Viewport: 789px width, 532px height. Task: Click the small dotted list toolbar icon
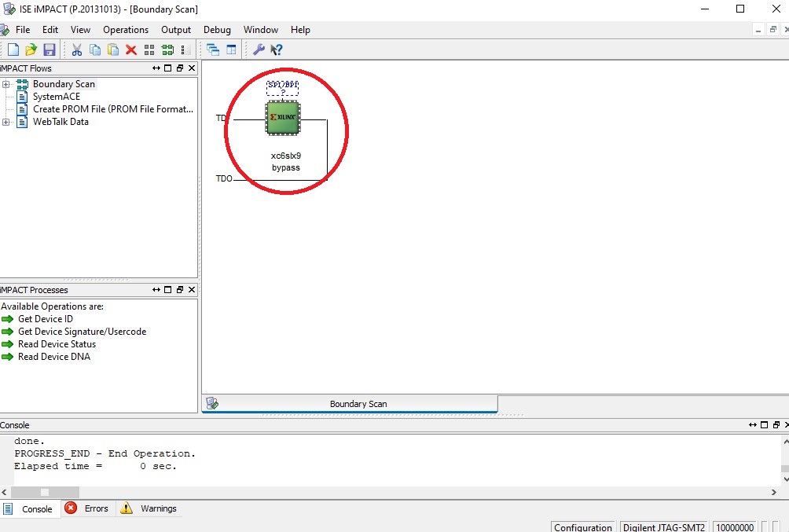pos(185,50)
